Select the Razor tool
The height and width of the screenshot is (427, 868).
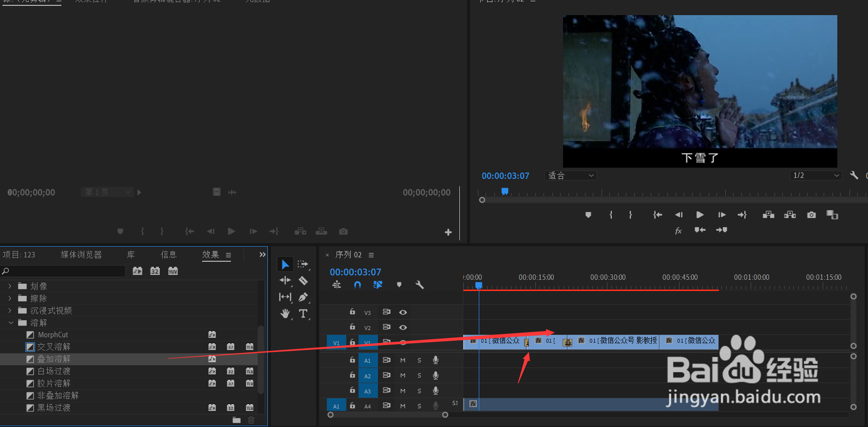pos(303,281)
